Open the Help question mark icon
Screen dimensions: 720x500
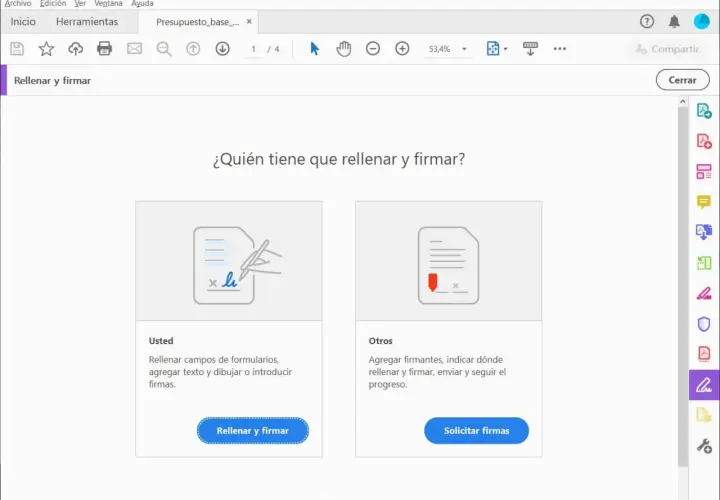point(647,21)
